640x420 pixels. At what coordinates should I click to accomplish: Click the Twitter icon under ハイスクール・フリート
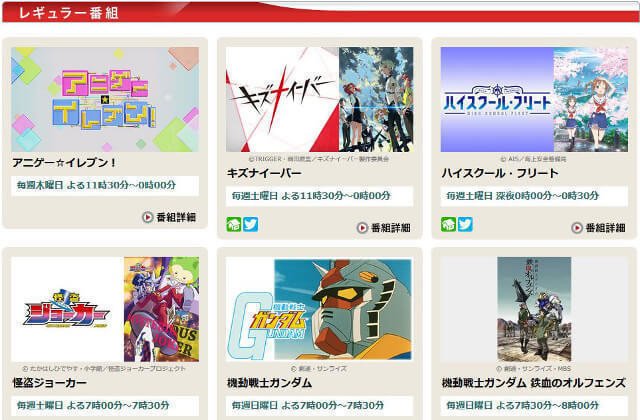point(465,224)
